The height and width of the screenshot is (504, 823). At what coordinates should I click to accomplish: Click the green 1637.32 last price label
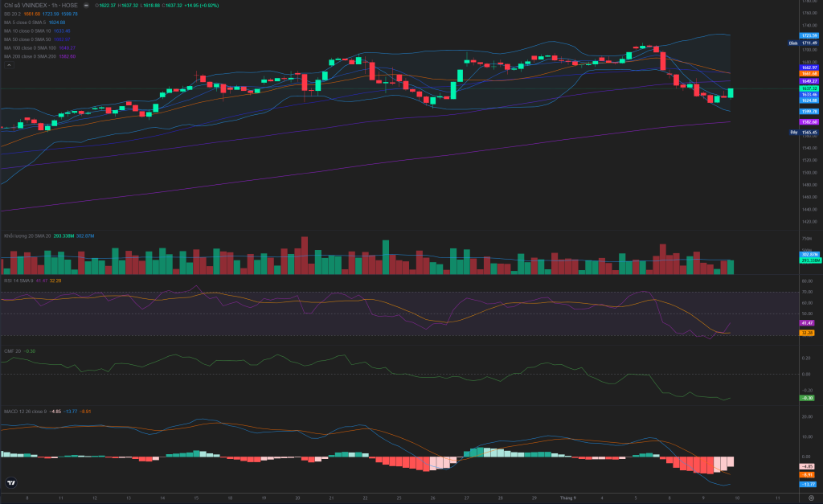809,88
